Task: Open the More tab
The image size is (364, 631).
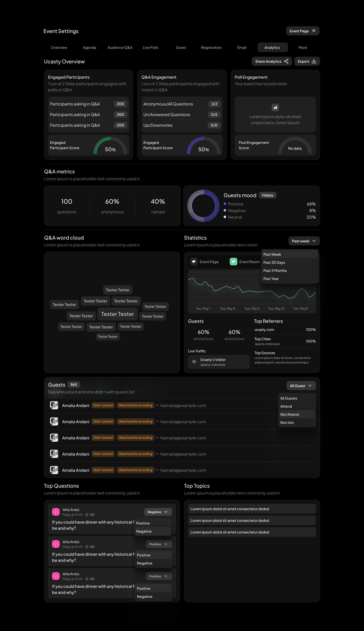Action: point(303,47)
